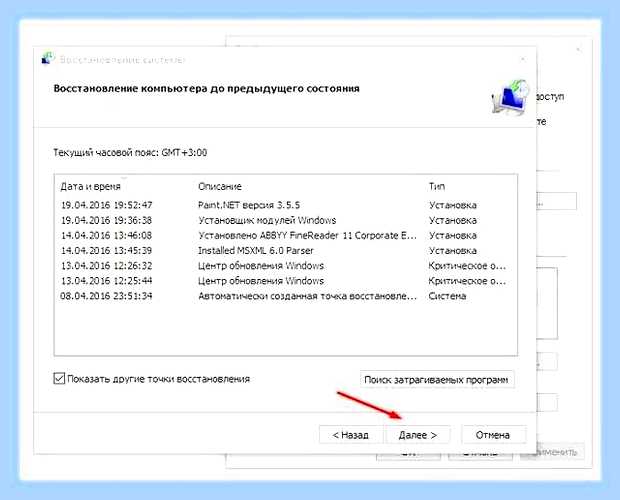
Task: Close the System Restore dialog
Action: tap(523, 60)
